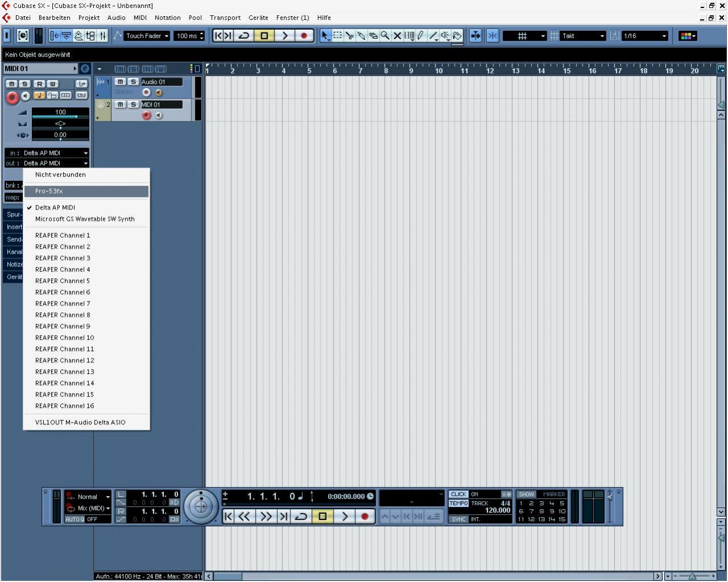Mute the MIDI 01 track in list
The height and width of the screenshot is (582, 728).
120,105
